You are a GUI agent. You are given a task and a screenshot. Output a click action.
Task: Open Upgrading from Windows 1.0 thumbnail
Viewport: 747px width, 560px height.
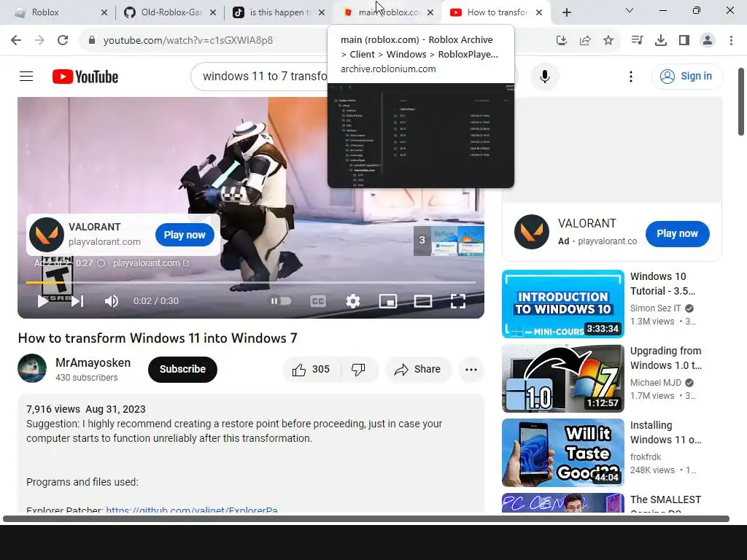pyautogui.click(x=562, y=378)
